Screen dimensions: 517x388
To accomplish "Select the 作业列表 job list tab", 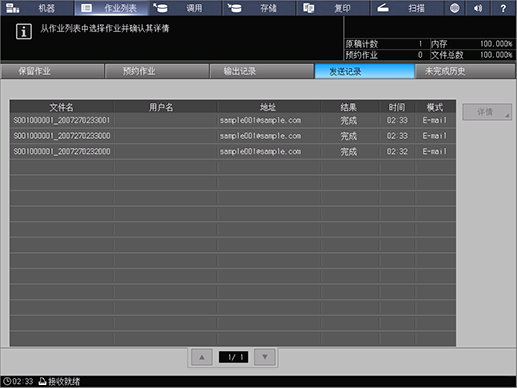I will [111, 8].
